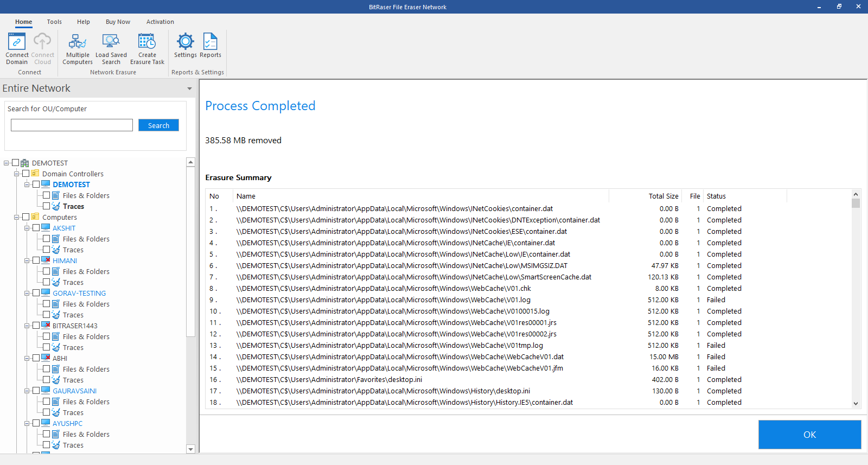
Task: Click the network tree scrollbar up arrow
Action: (x=190, y=162)
